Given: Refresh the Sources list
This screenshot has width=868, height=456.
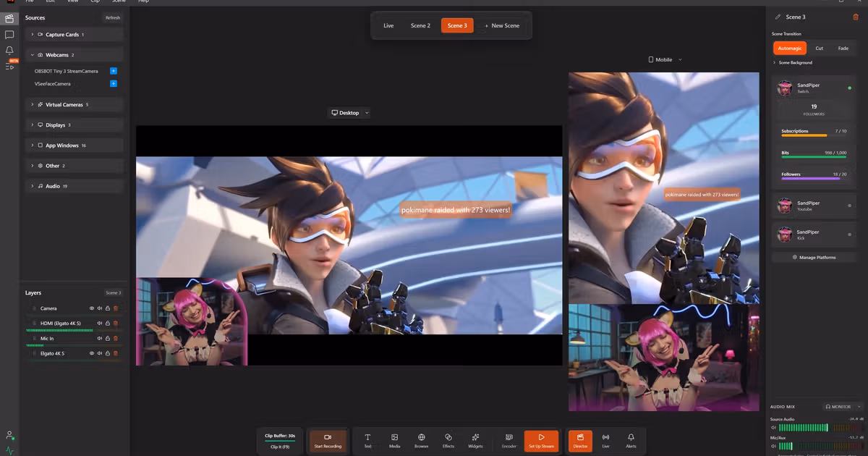Looking at the screenshot, I should click(x=113, y=18).
